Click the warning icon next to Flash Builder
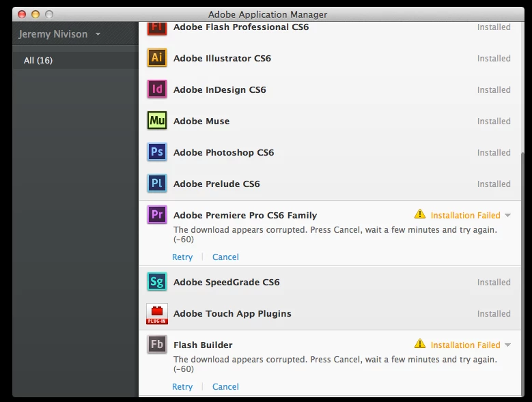This screenshot has width=532, height=402. (420, 344)
